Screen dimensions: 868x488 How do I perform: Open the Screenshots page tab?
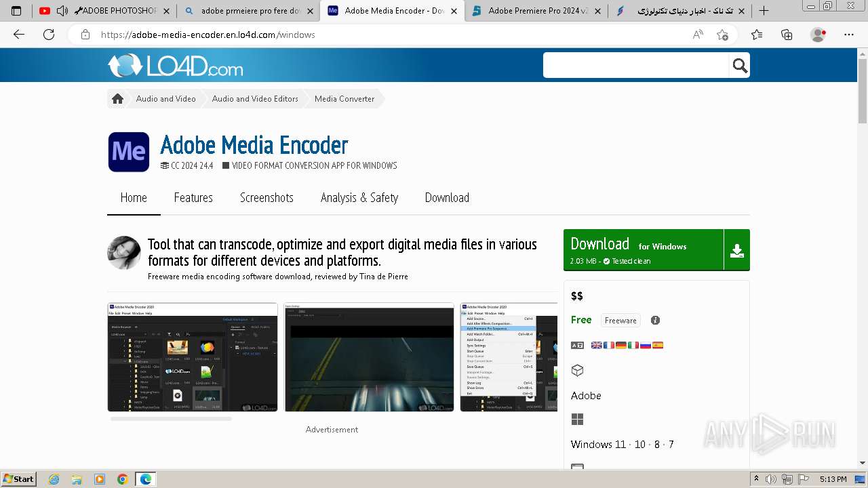pyautogui.click(x=267, y=198)
